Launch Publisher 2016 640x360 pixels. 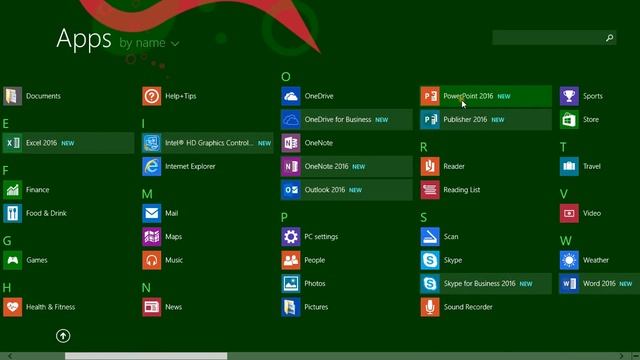(486, 120)
